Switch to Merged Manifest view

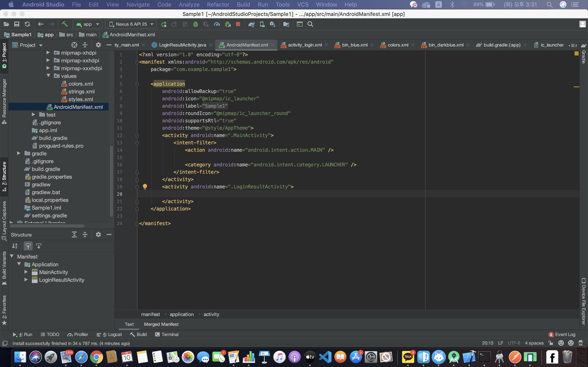click(x=161, y=324)
